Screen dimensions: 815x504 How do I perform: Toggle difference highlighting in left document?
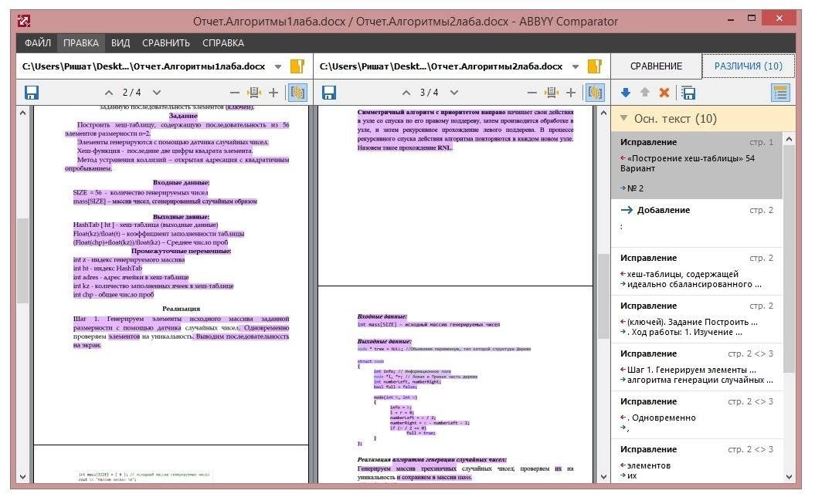pyautogui.click(x=297, y=93)
